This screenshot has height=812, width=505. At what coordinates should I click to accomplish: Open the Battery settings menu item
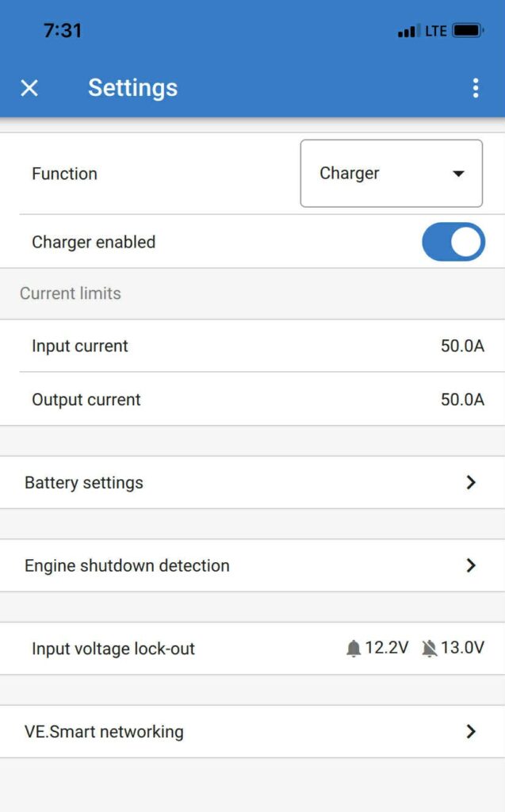click(84, 483)
